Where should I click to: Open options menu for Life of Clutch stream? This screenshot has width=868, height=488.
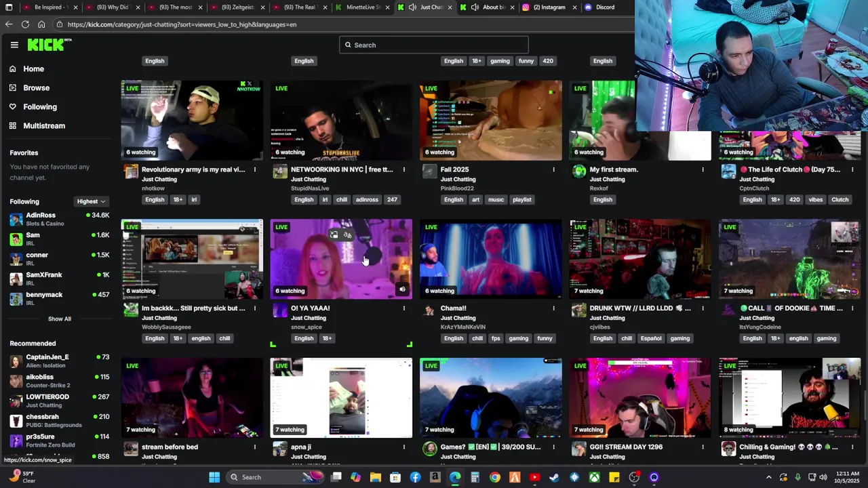[852, 170]
